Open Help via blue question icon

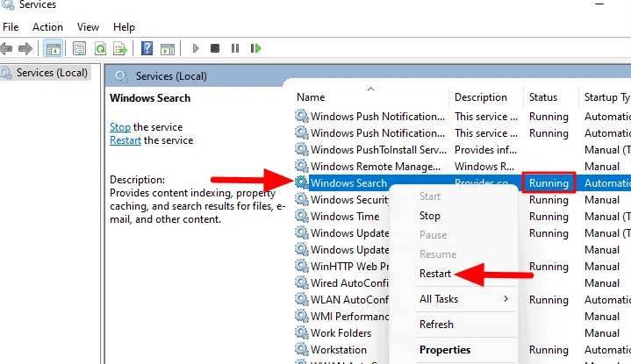[x=147, y=48]
